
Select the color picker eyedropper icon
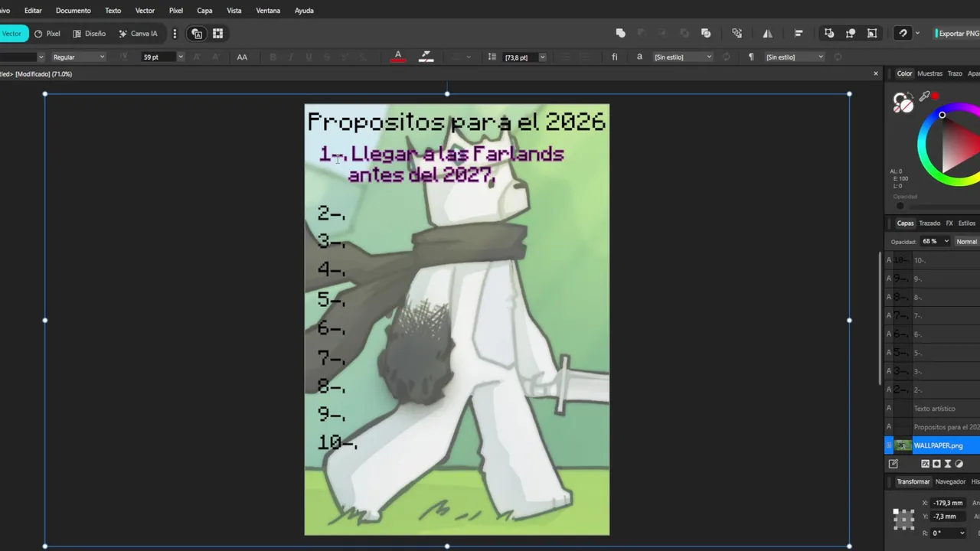pos(925,96)
